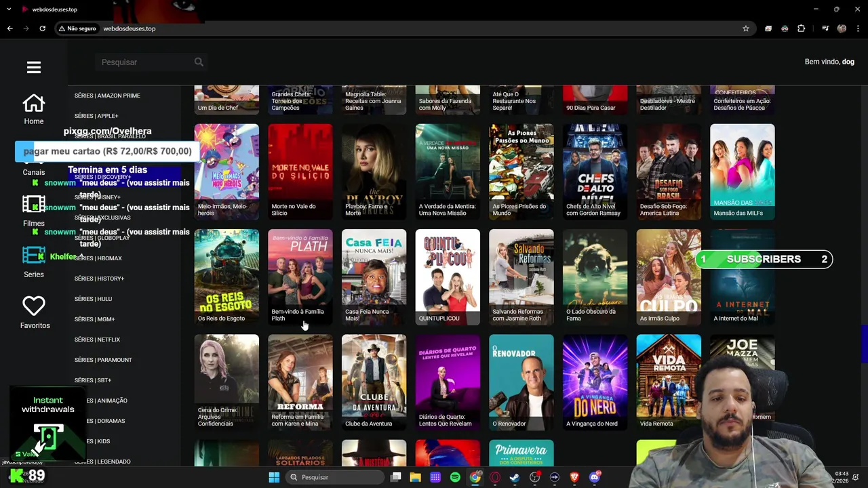Viewport: 868px width, 488px height.
Task: Click the 'Não seguro' security indicator
Action: coord(77,28)
